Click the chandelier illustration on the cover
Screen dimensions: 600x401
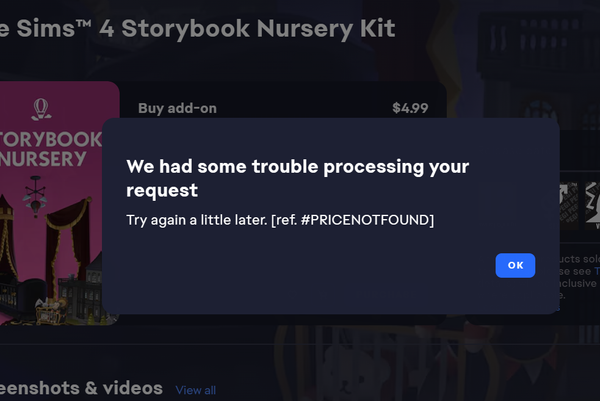point(36,192)
